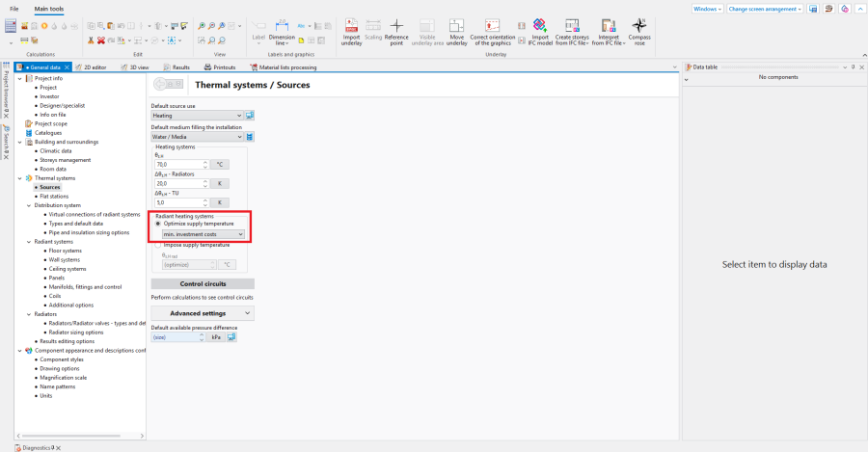Select Impose supply temperature radio button
The height and width of the screenshot is (452, 868).
point(158,245)
